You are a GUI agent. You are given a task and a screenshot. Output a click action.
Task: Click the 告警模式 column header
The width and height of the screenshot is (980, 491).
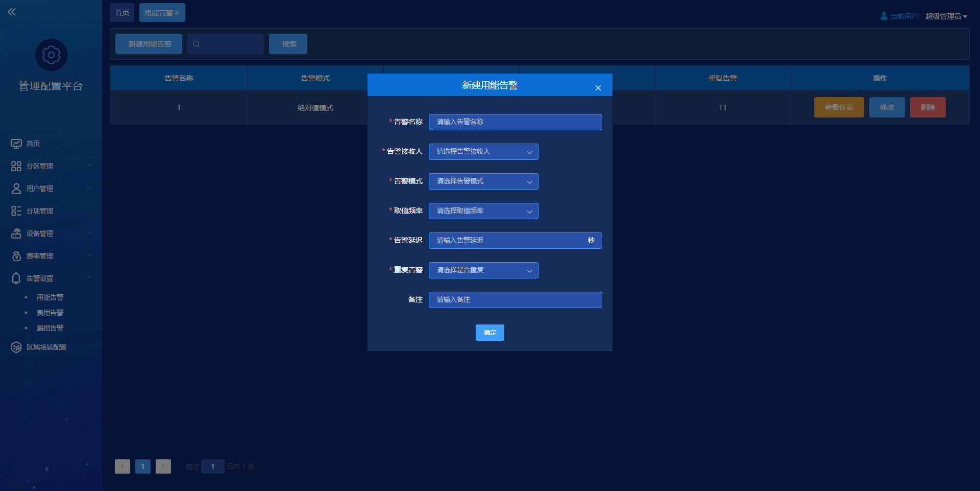315,78
